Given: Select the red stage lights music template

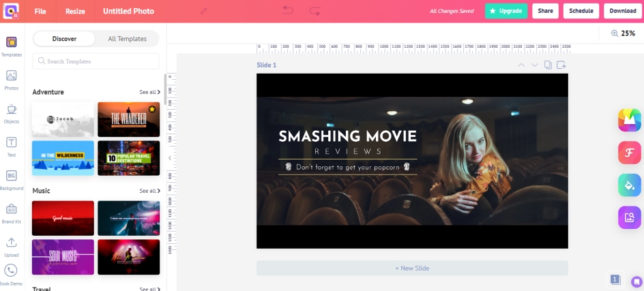Looking at the screenshot, I should (x=128, y=257).
